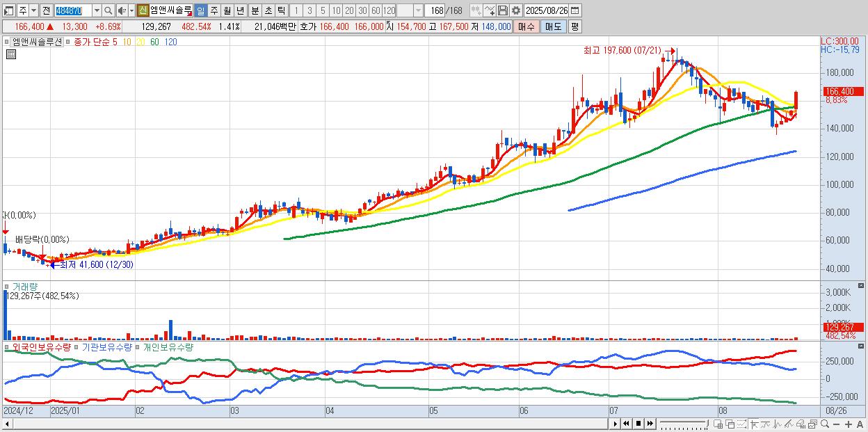
Task: Open the dropdown beside speaker icon
Action: pos(131,10)
